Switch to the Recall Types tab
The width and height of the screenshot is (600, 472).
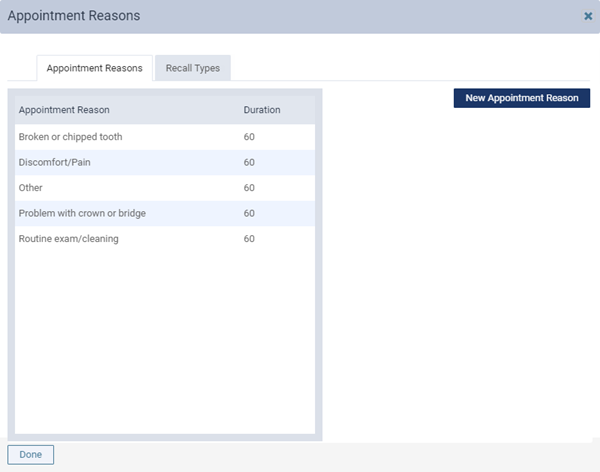193,68
